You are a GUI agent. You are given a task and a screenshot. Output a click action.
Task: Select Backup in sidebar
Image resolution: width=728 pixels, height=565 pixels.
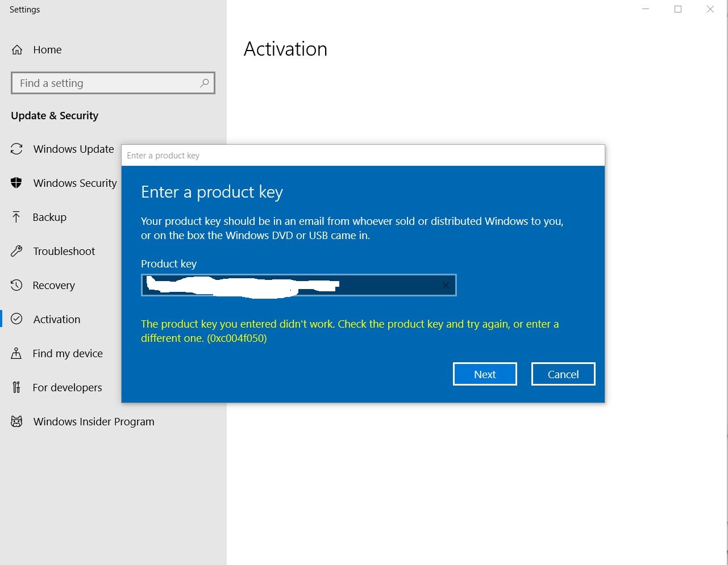49,217
